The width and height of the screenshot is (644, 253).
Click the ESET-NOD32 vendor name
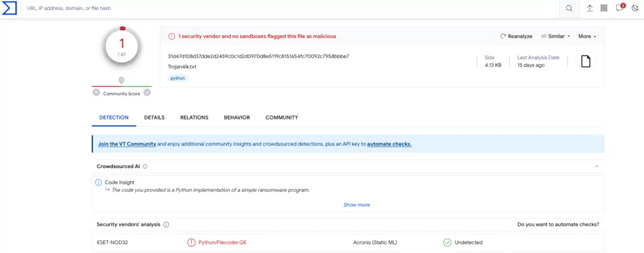coord(111,242)
